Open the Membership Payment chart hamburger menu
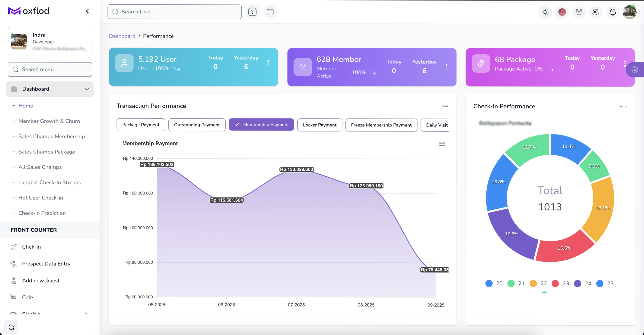 tap(442, 144)
